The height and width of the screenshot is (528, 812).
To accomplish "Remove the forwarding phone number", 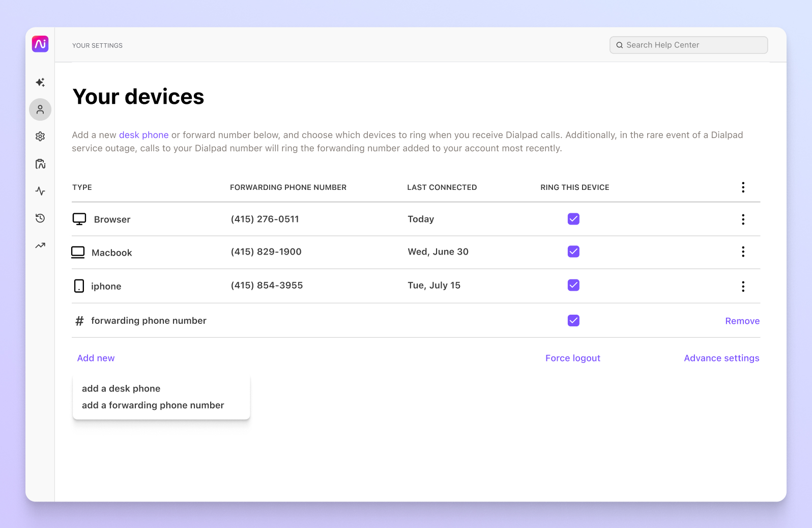I will click(x=742, y=321).
